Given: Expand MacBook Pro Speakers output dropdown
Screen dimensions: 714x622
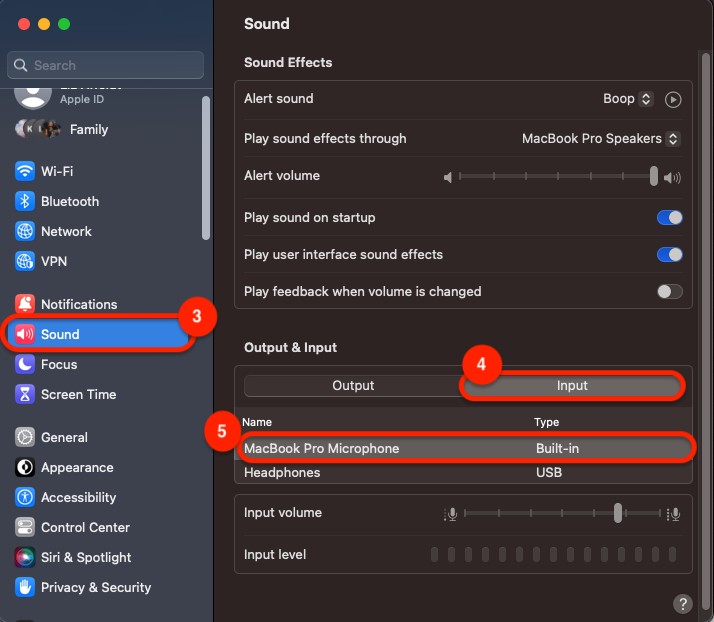Looking at the screenshot, I should point(601,139).
